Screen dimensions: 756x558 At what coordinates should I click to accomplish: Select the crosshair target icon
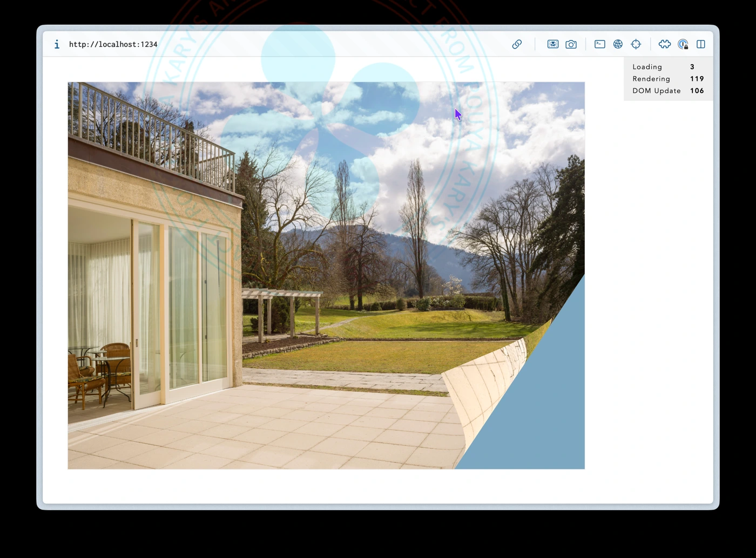pos(636,44)
